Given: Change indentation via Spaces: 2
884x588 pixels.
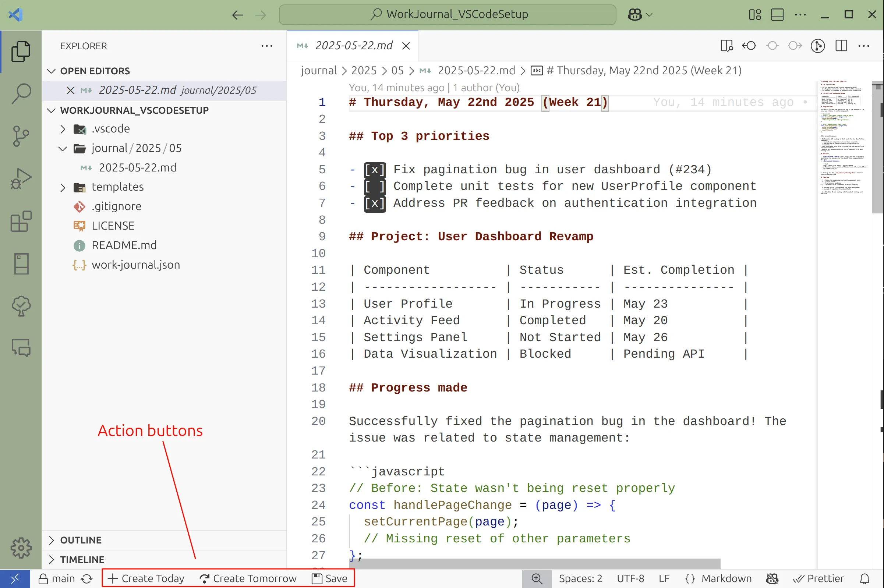Looking at the screenshot, I should point(580,579).
